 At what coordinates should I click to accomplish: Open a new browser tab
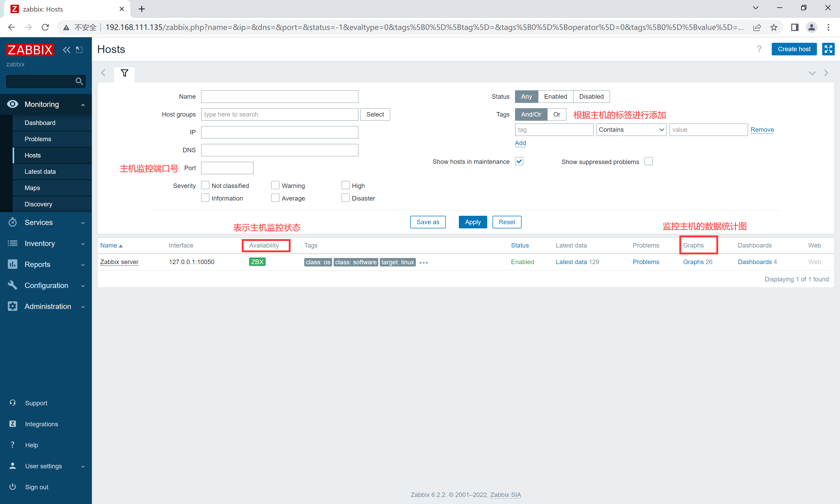click(141, 9)
